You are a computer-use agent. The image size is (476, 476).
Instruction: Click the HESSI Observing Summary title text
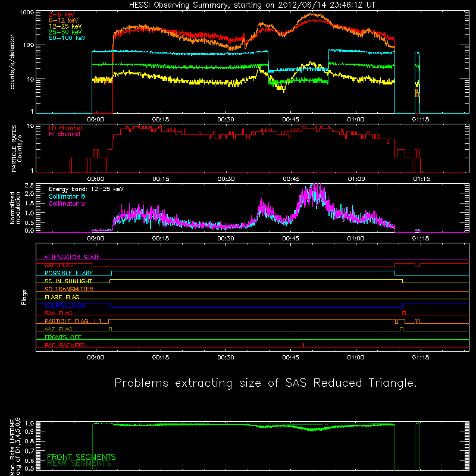tap(252, 5)
